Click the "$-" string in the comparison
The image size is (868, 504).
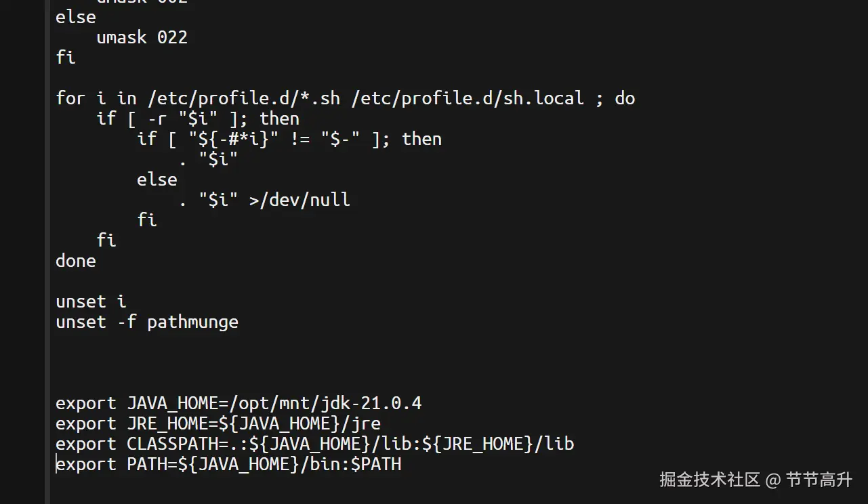coord(340,139)
